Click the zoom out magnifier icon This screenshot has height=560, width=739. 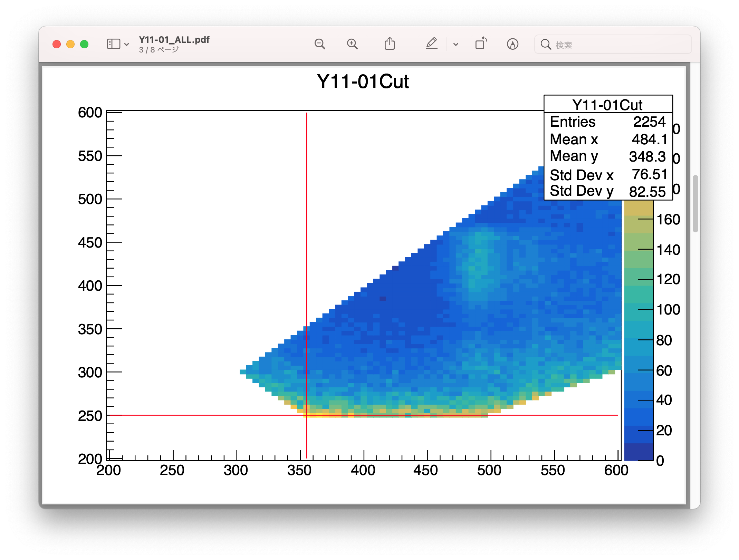click(x=320, y=44)
